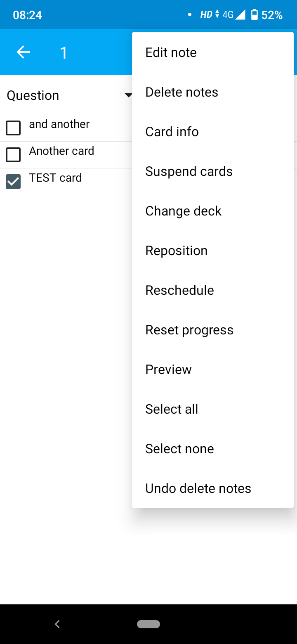This screenshot has height=644, width=297.
Task: Tap 'Undo delete notes' menu option
Action: click(198, 488)
